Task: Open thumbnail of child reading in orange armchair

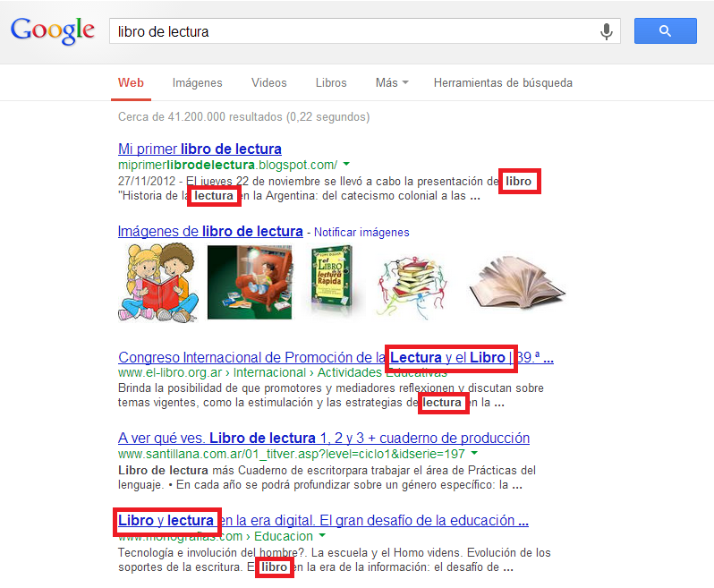Action: [x=250, y=283]
